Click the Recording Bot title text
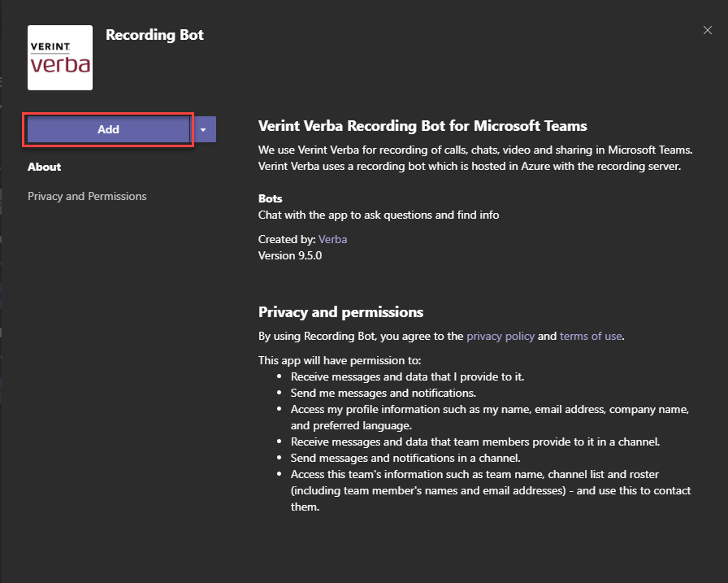 154,35
